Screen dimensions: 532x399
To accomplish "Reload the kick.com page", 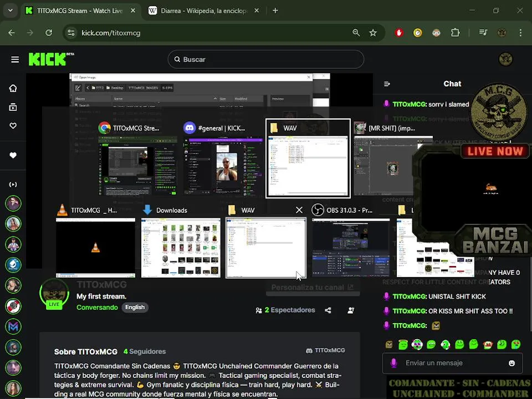I will point(49,33).
